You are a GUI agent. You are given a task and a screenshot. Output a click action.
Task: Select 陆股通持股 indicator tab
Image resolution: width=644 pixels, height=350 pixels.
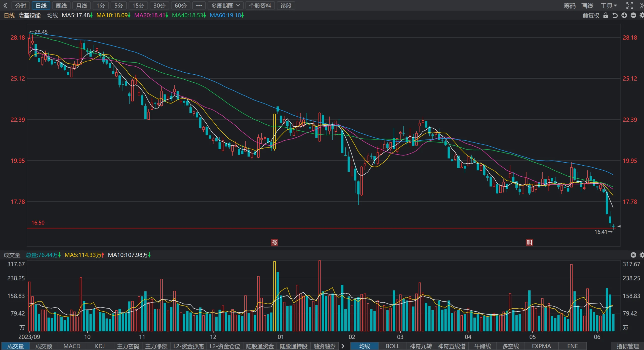294,346
